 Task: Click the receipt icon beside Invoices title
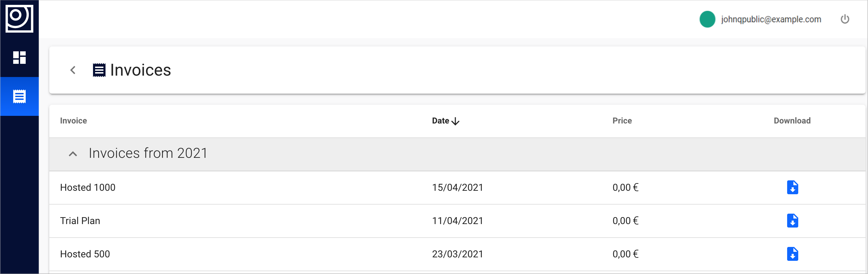(x=99, y=70)
